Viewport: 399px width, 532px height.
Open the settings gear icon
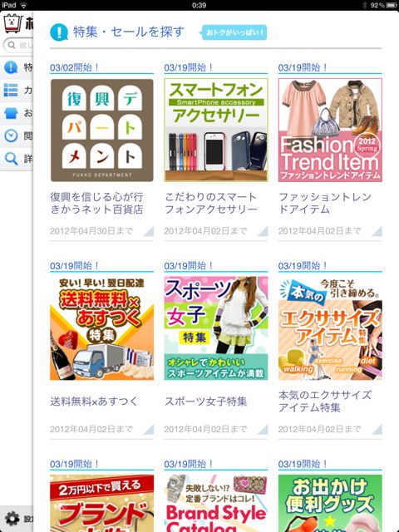pos(12,519)
